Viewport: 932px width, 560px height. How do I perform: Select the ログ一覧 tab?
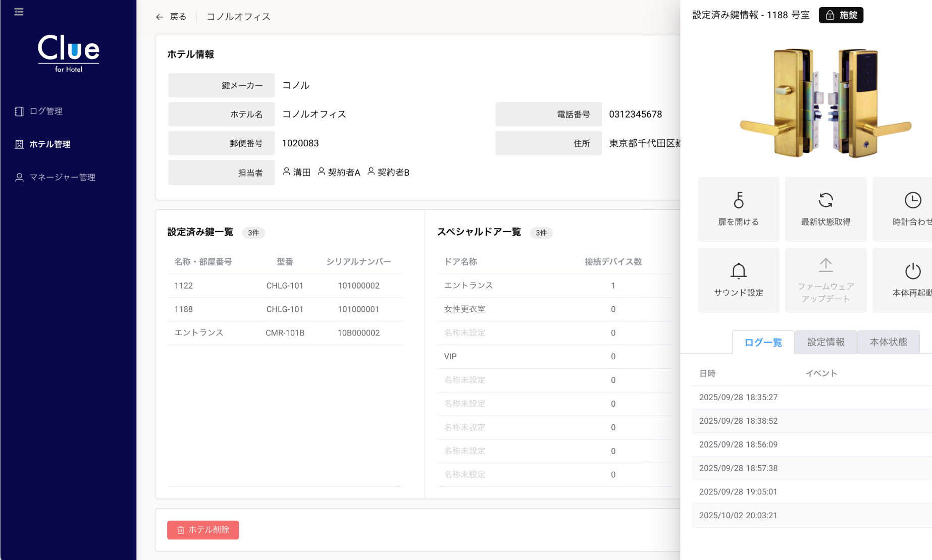(763, 343)
